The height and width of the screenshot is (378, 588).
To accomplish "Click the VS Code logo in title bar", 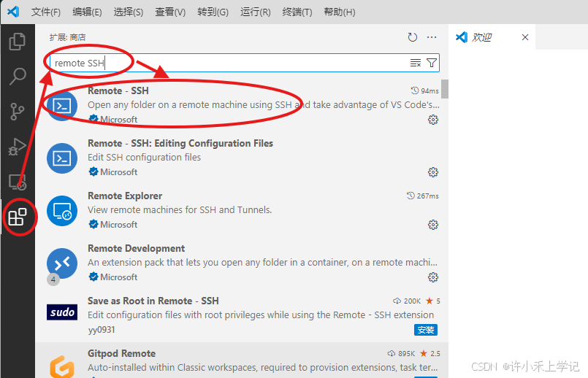I will [13, 12].
